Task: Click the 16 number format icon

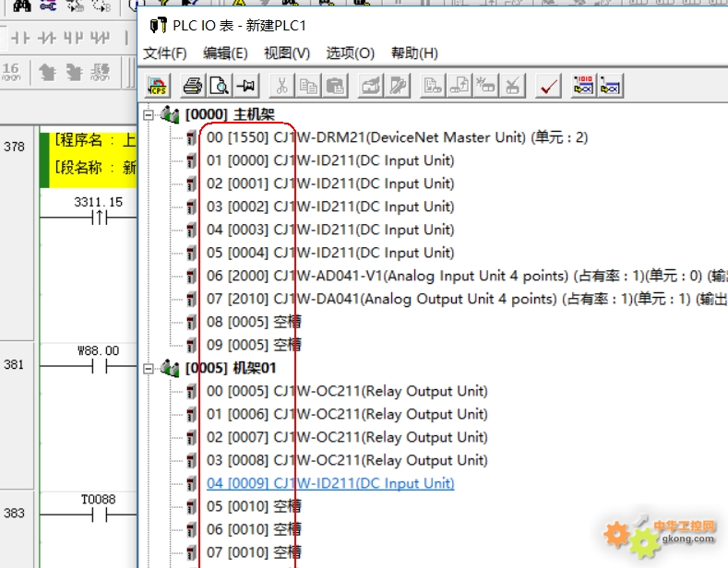Action: tap(11, 72)
